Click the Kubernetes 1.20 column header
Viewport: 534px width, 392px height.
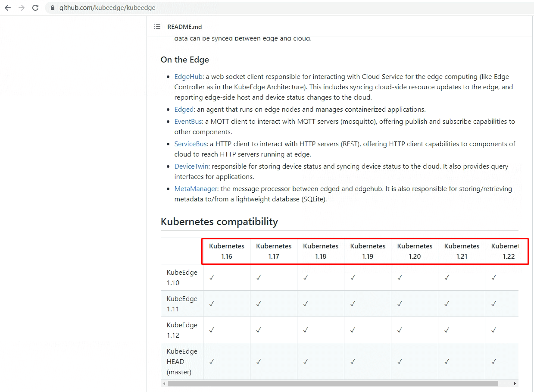[415, 251]
